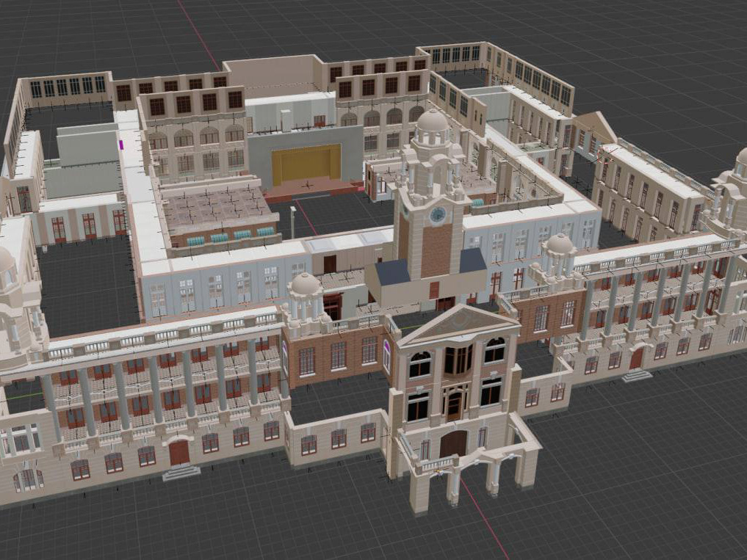Select the triangular pediment above the front entrance
Viewport: 747px width, 560px height.
[x=458, y=325]
